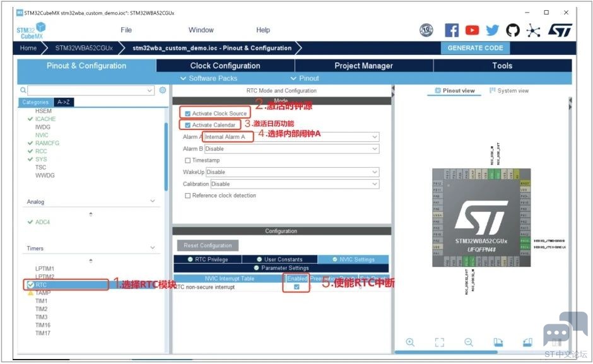Viewport: 593px width, 364px height.
Task: Click the STM32WBA52CGUx breadcrumb
Action: pyautogui.click(x=84, y=48)
